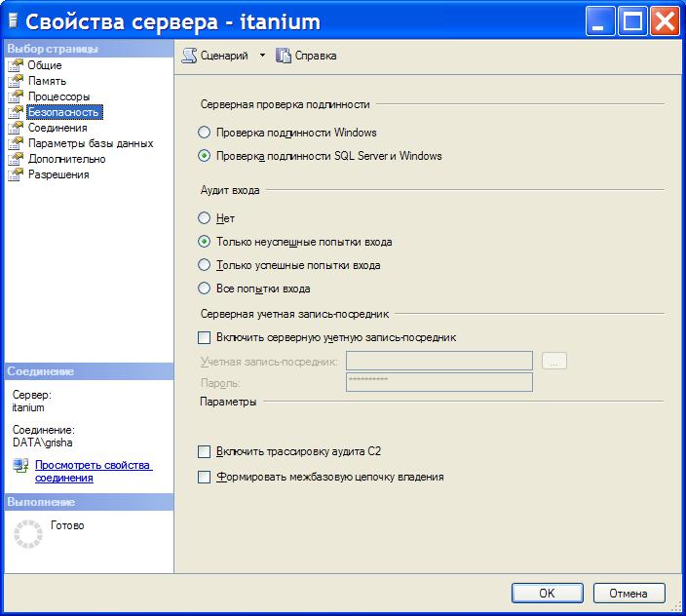Close the Свойства сервера window
The height and width of the screenshot is (616, 686).
click(665, 21)
